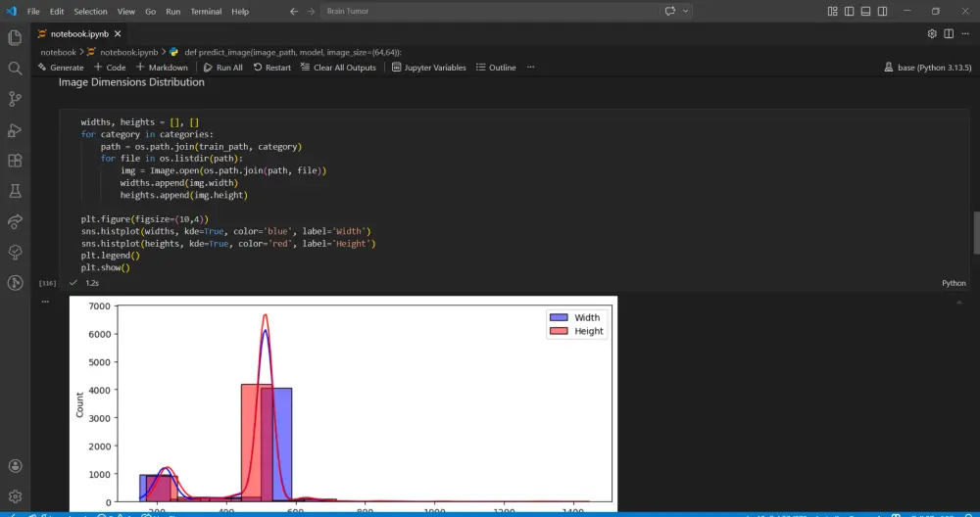Open the Selection menu
The width and height of the screenshot is (980, 517).
tap(90, 11)
